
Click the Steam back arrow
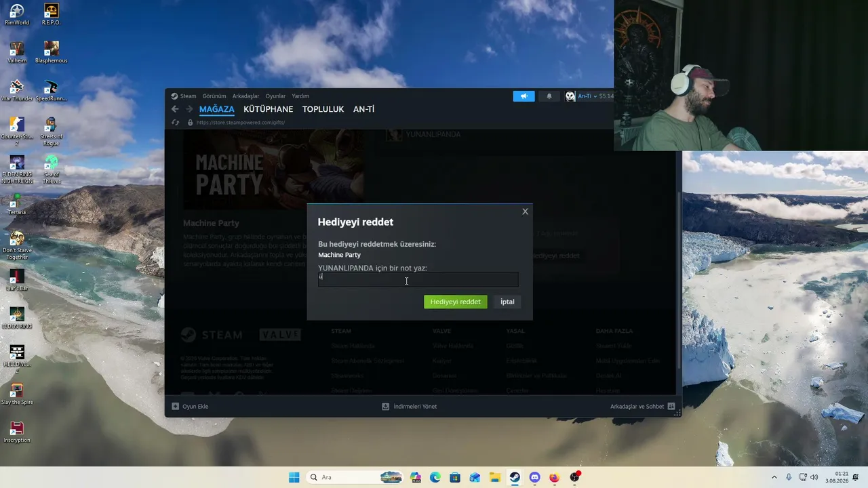[175, 109]
